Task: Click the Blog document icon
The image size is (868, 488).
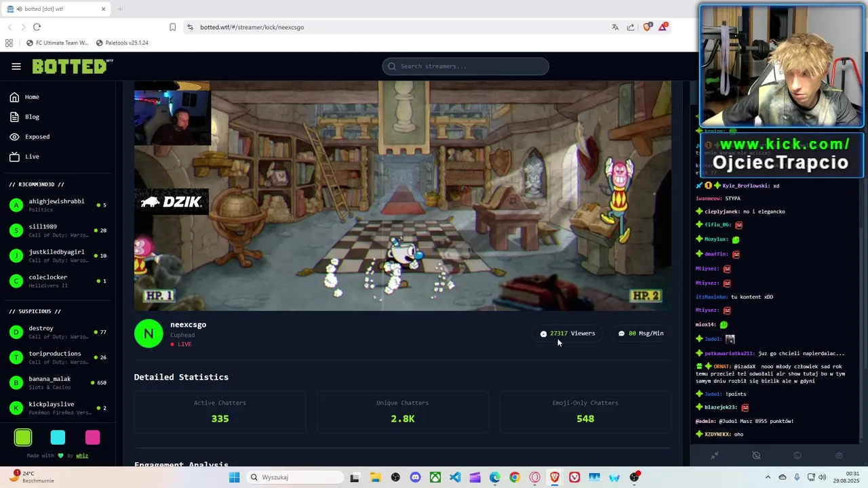Action: 14,117
